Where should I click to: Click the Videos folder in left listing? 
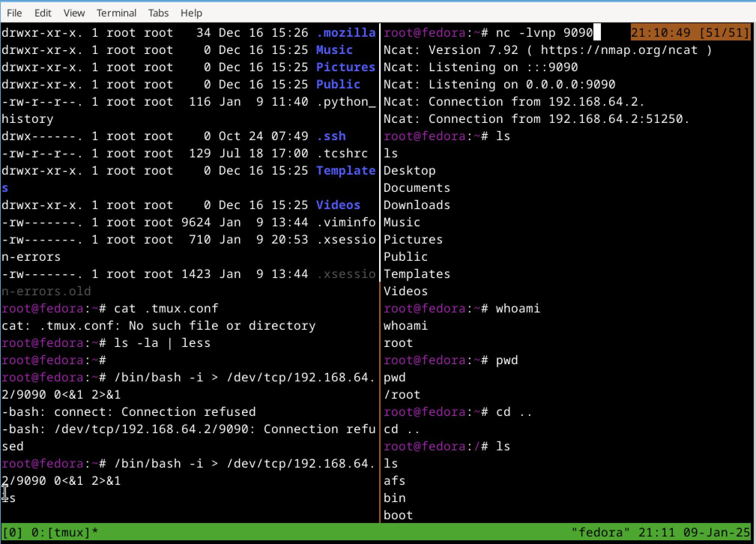338,205
